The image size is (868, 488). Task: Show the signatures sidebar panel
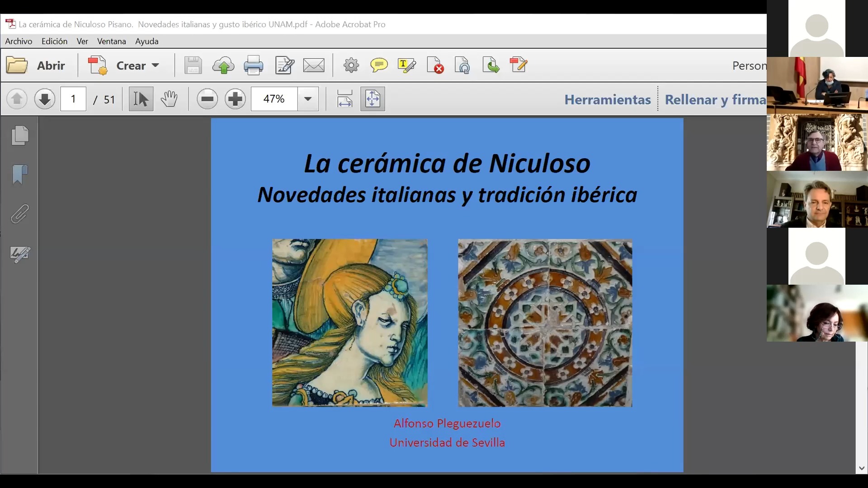click(20, 254)
